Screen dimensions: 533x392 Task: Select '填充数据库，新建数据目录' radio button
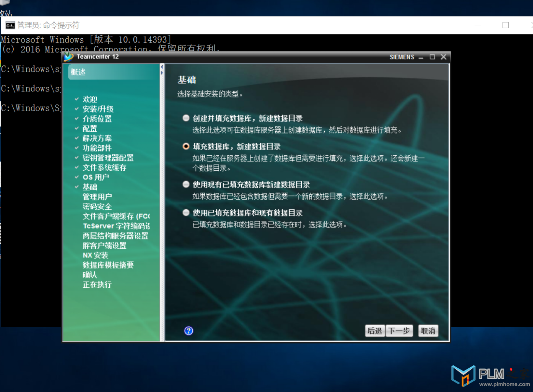186,146
